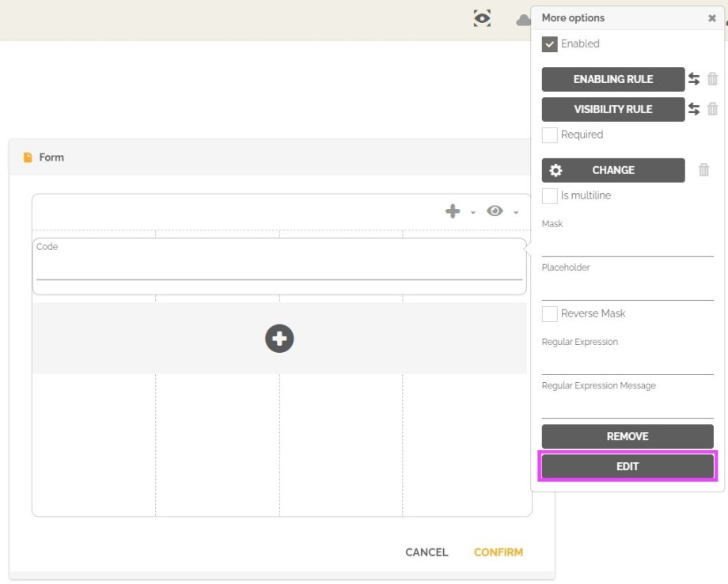Tick the Reverse Mask checkbox
The height and width of the screenshot is (584, 728).
(550, 314)
